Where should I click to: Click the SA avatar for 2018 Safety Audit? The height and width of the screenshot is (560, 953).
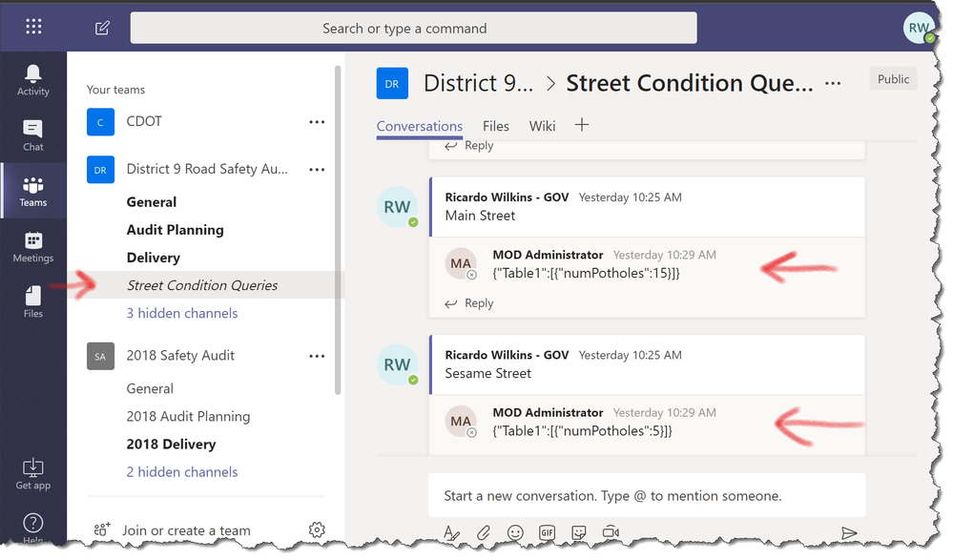(x=100, y=356)
